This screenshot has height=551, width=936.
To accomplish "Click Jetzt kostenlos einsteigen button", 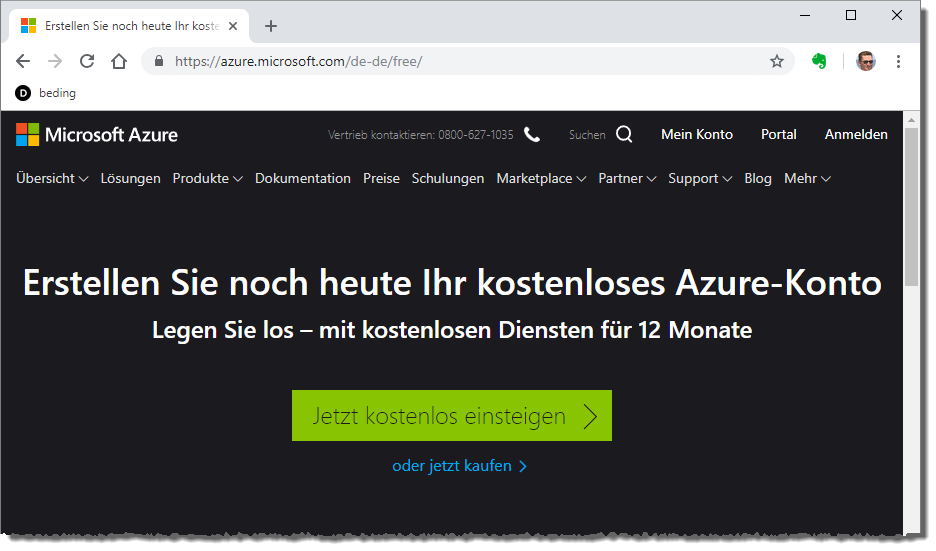I will [452, 415].
